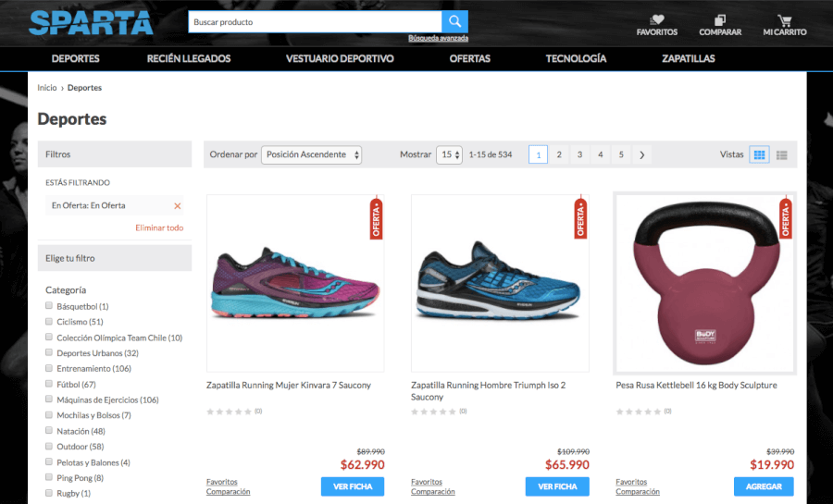Click Oferta tag on Kettlebell product
Viewport: 833px width, 504px height.
[x=786, y=217]
